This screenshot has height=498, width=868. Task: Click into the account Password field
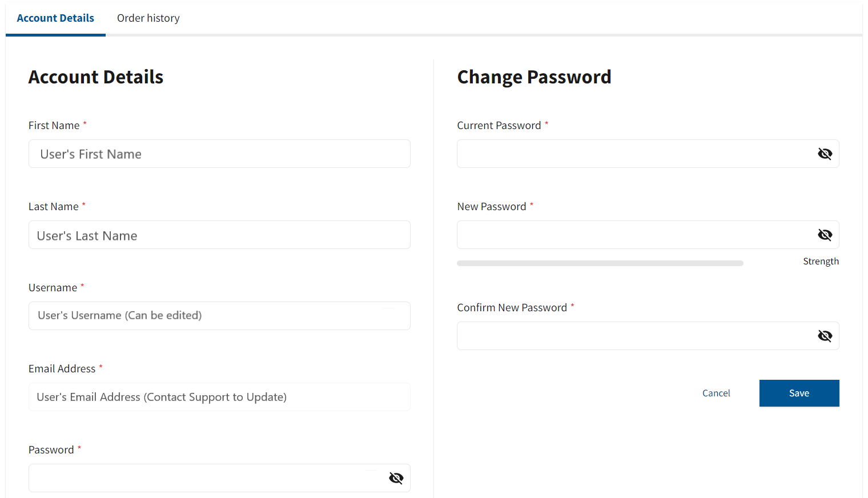(206, 478)
